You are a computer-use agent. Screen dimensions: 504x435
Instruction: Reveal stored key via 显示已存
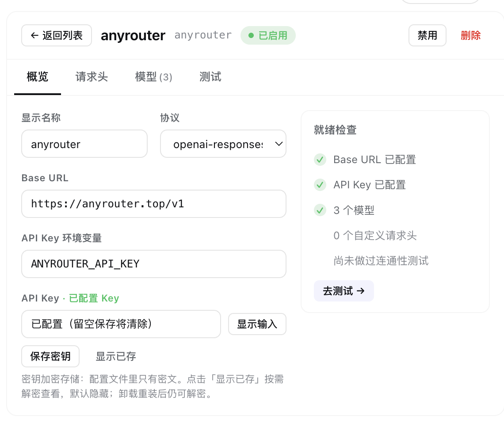[116, 356]
